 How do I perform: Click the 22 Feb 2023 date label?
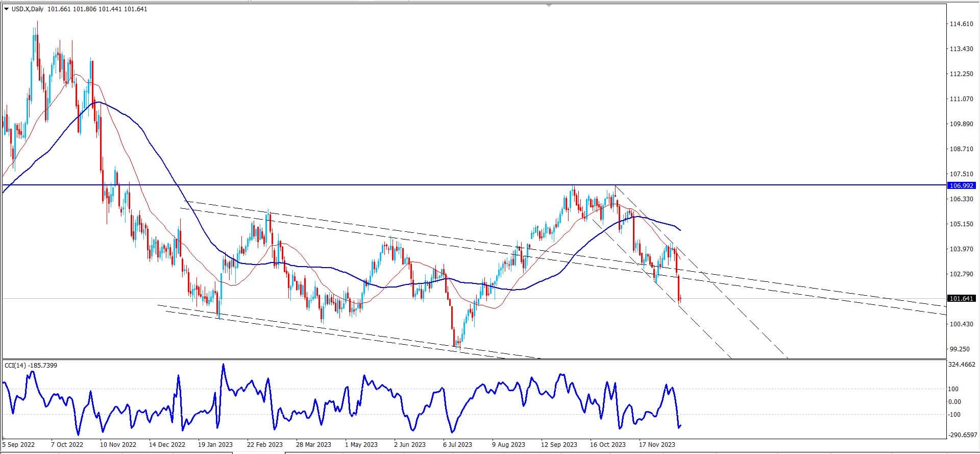[x=264, y=445]
